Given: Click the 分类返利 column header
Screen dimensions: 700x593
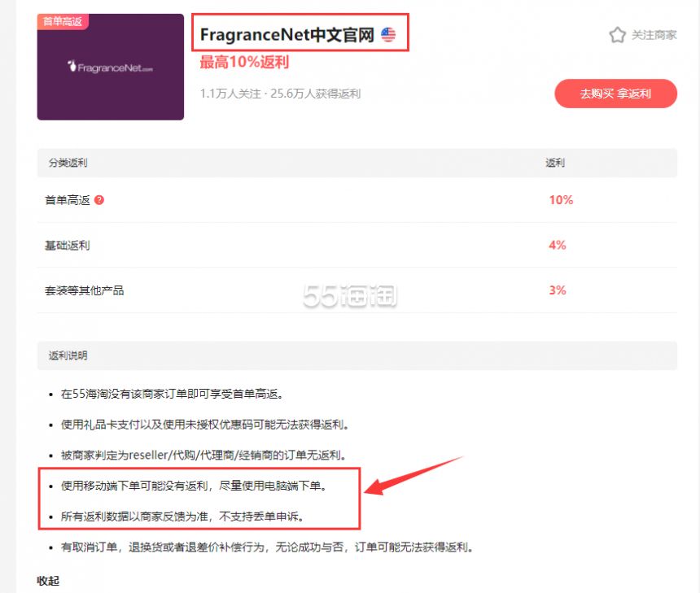Looking at the screenshot, I should pyautogui.click(x=68, y=163).
